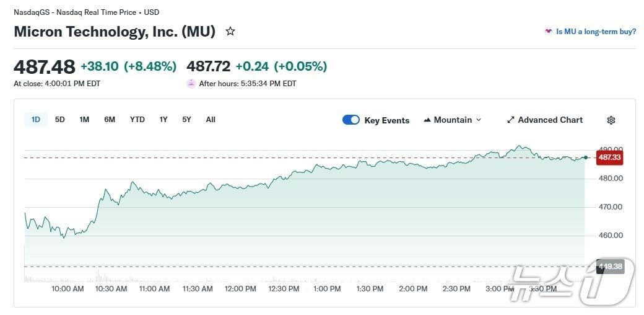This screenshot has width=644, height=315.
Task: Show the 5Y price history
Action: [186, 120]
